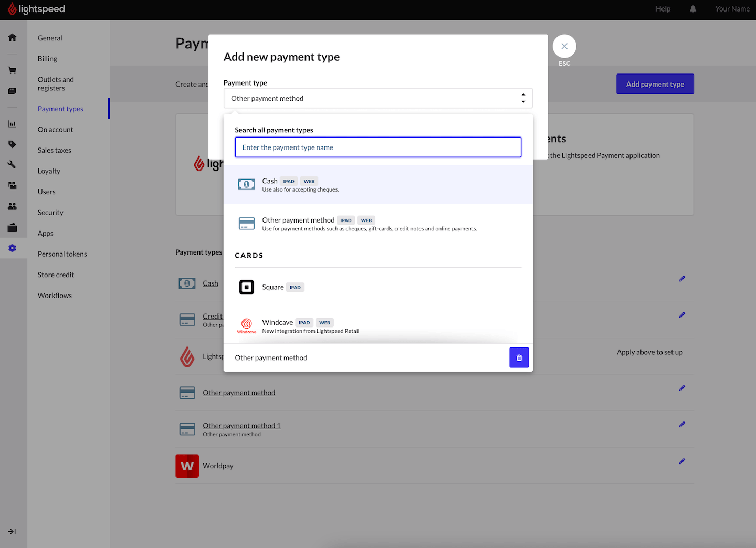Open the customers people icon
This screenshot has height=548, width=756.
pos(12,206)
